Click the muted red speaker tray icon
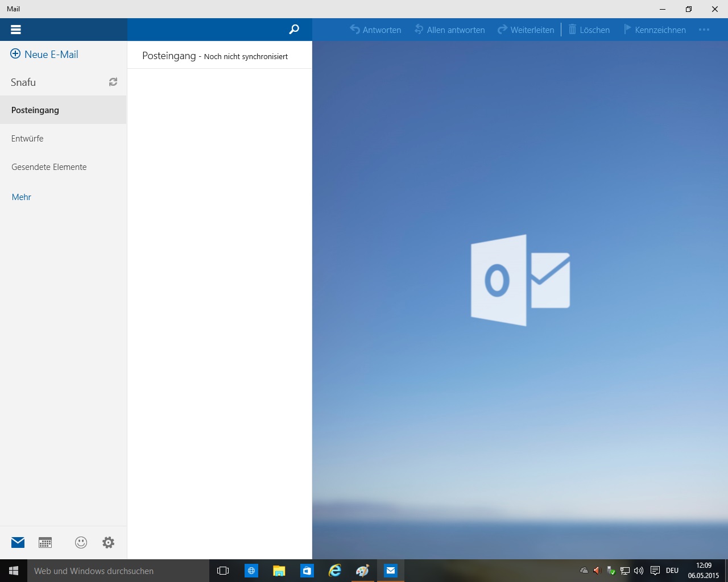Viewport: 728px width, 582px height. [x=597, y=571]
